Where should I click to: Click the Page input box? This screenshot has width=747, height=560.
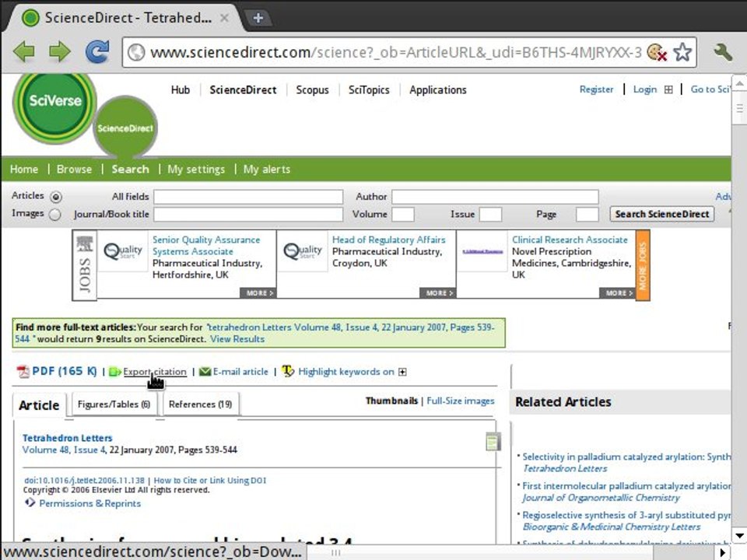pos(587,215)
